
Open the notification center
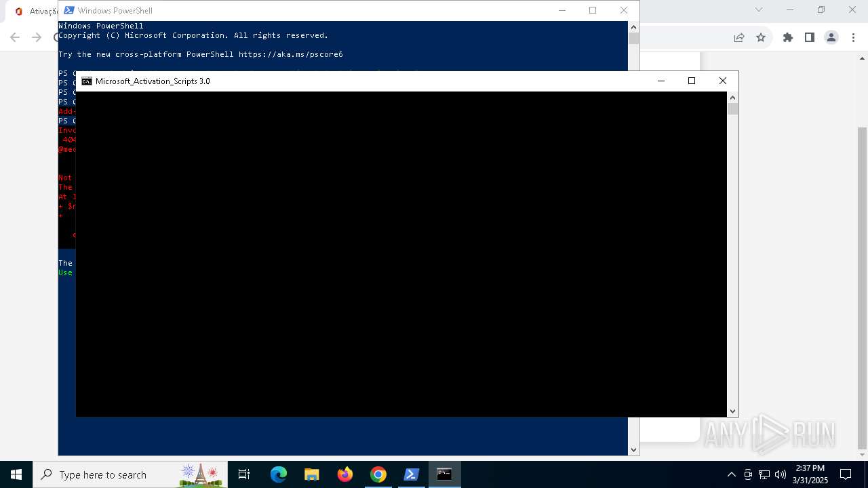pyautogui.click(x=846, y=474)
